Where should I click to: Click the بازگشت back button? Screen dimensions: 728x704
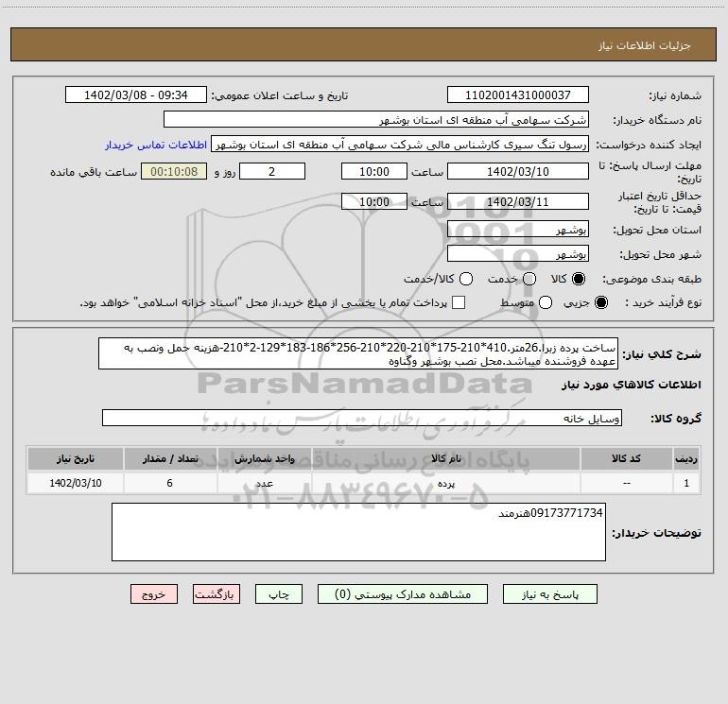pyautogui.click(x=217, y=594)
